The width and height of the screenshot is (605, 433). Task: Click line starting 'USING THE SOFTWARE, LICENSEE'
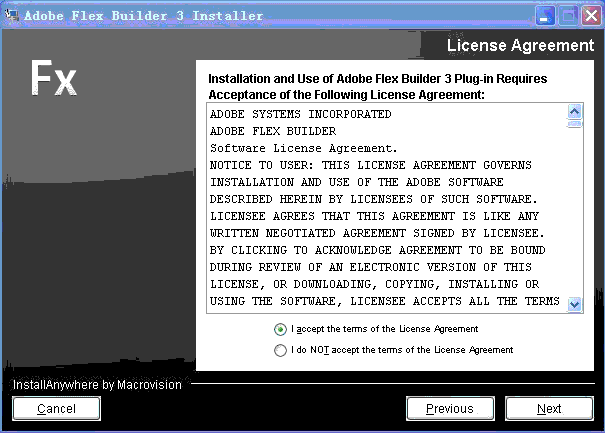[x=384, y=301]
